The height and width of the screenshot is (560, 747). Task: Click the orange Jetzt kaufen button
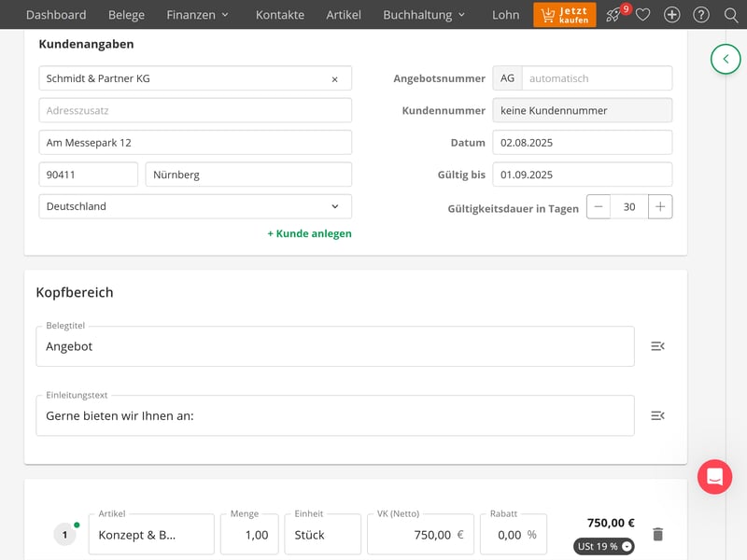point(564,15)
